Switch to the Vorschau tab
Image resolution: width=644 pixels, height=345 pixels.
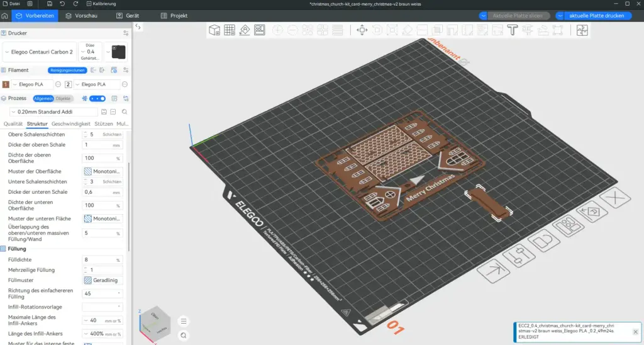81,16
